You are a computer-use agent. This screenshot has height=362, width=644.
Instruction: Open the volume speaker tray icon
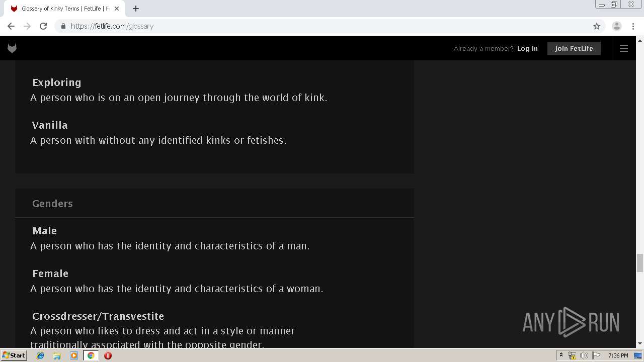click(584, 355)
